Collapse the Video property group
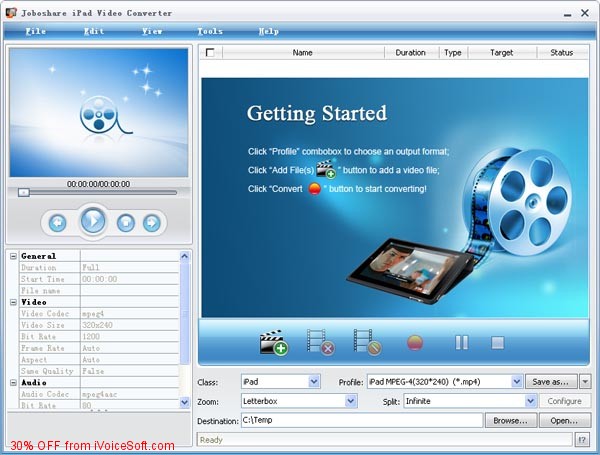The image size is (600, 455). 13,302
